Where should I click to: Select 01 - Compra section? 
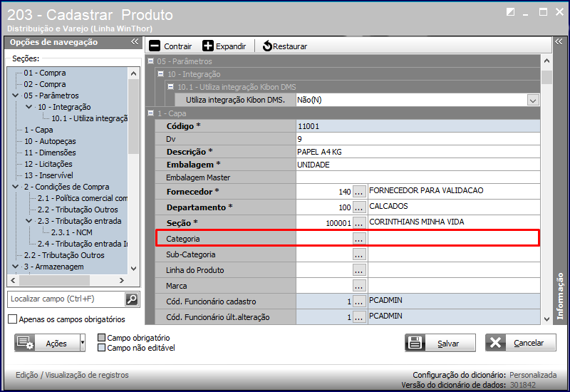tap(45, 73)
